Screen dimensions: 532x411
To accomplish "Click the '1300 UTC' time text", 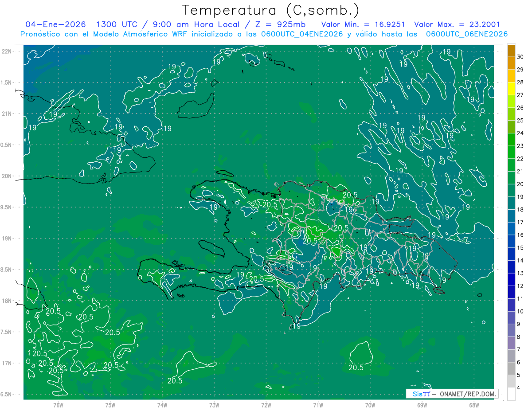I will 117,24.
